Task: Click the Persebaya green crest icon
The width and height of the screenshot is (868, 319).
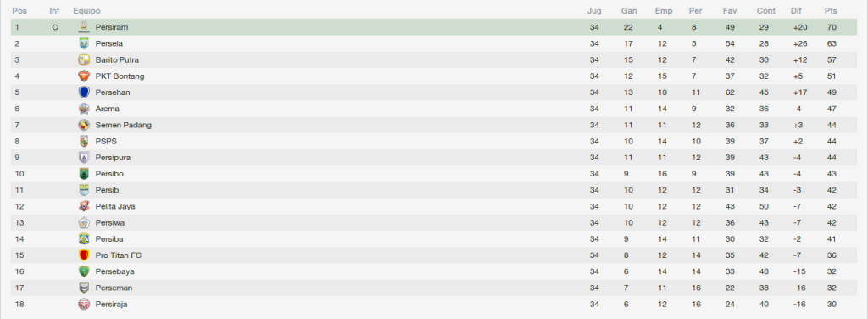Action: [x=84, y=271]
